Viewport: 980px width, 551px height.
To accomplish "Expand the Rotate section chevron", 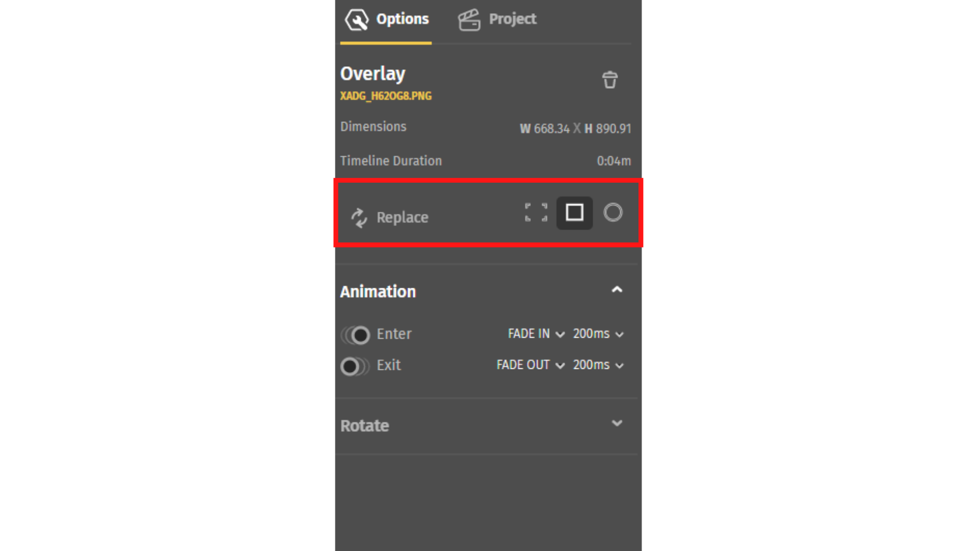I will point(617,423).
